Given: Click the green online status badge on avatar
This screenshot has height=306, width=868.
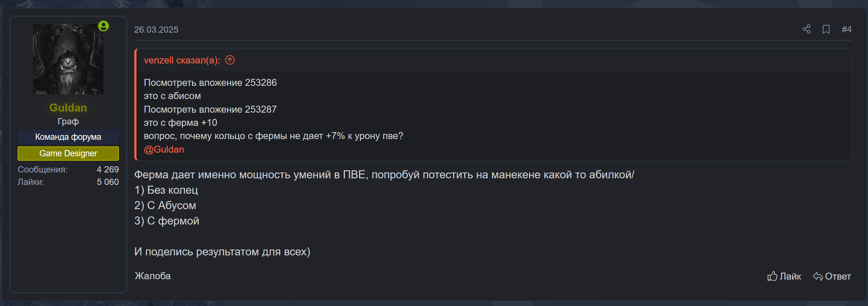Looking at the screenshot, I should click(104, 26).
